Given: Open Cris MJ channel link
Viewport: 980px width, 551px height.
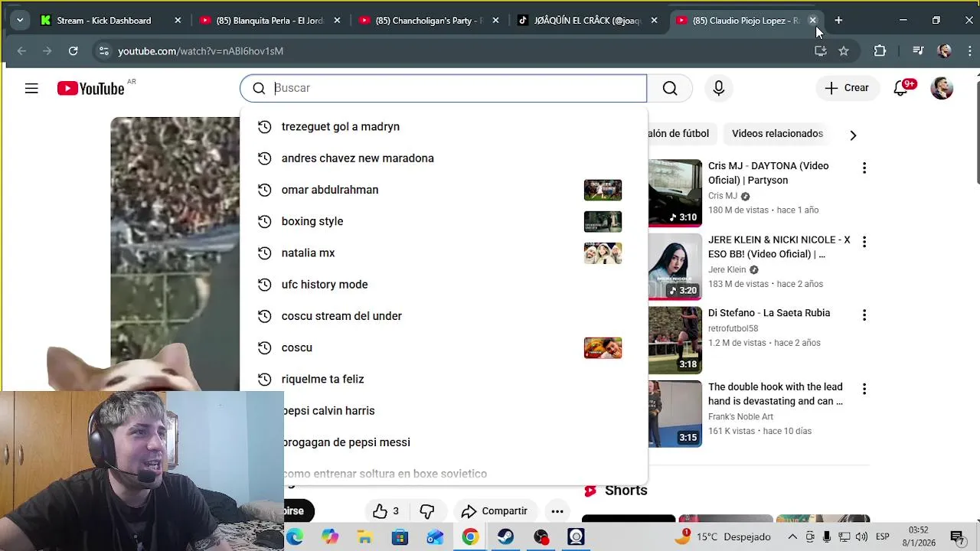Looking at the screenshot, I should (723, 196).
